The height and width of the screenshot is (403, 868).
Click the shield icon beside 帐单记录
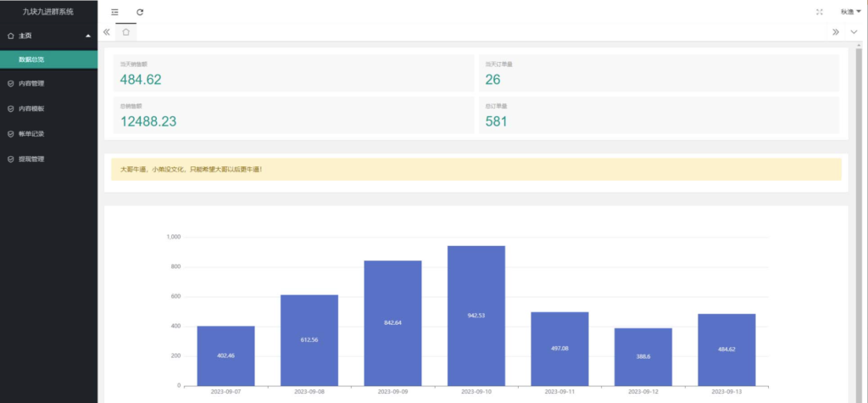(x=10, y=134)
